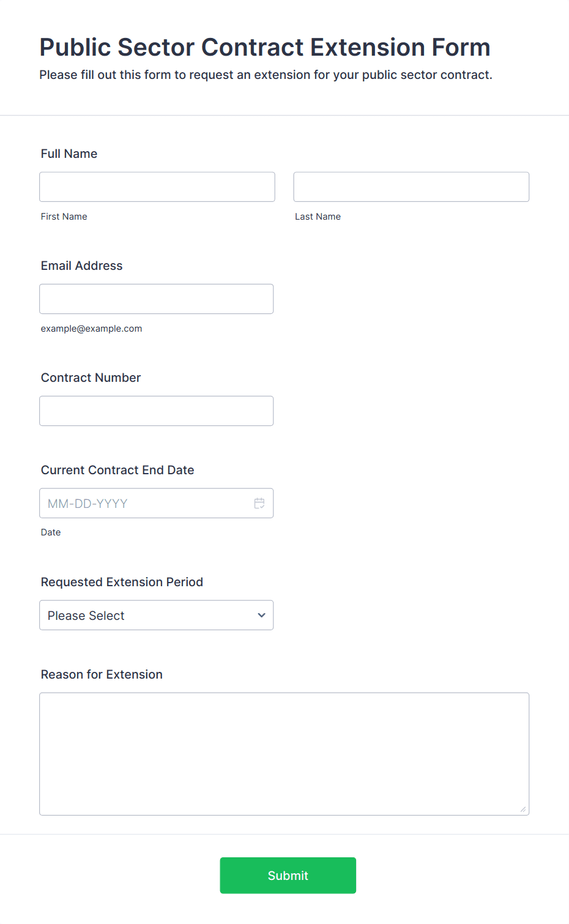Expand the Requested Extension Period dropdown arrow
The image size is (569, 924).
(262, 615)
